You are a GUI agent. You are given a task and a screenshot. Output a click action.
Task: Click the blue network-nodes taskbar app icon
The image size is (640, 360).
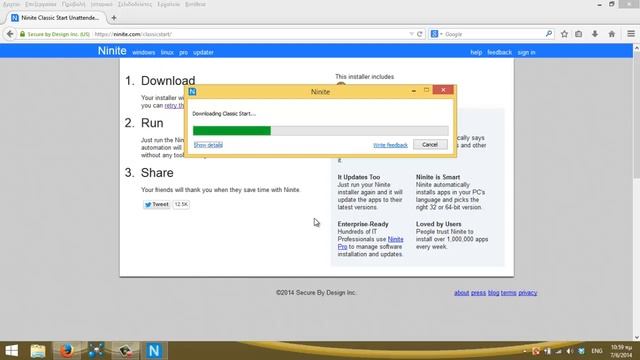pyautogui.click(x=96, y=351)
